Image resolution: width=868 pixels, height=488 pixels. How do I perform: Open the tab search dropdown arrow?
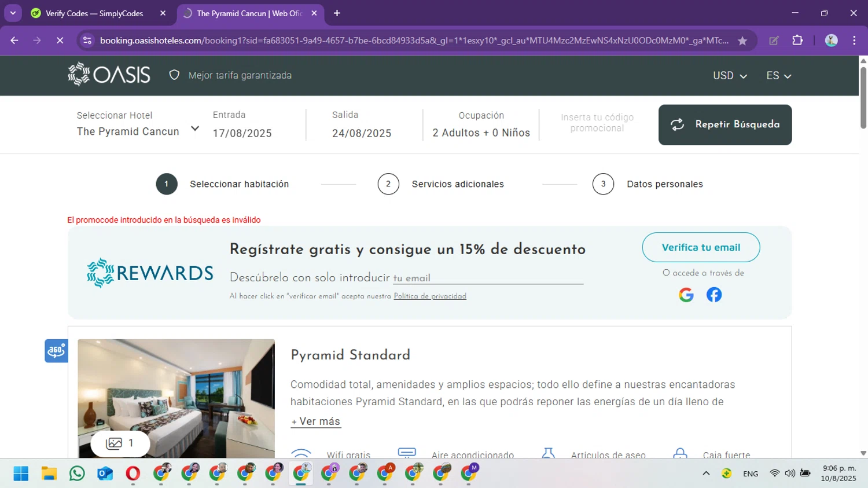[x=13, y=13]
